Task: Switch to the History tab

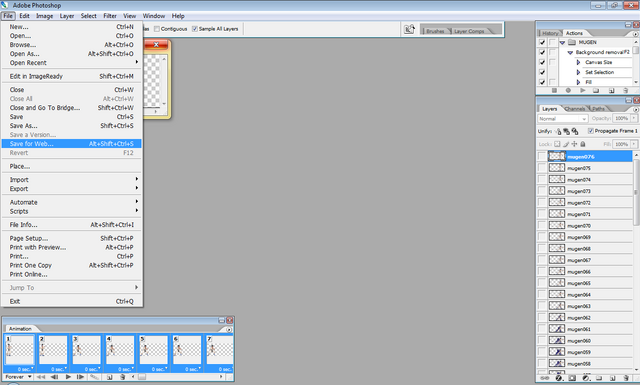Action: point(550,33)
